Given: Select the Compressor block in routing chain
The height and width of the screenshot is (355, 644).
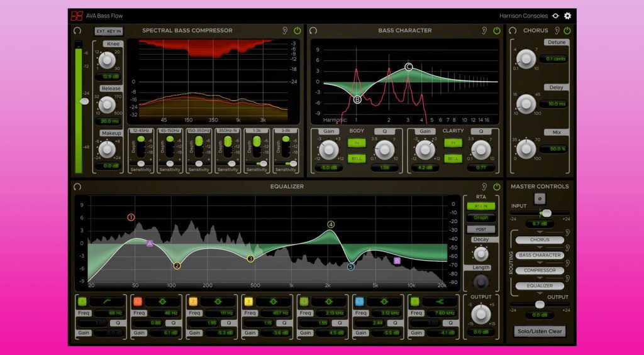Looking at the screenshot, I should pos(539,271).
